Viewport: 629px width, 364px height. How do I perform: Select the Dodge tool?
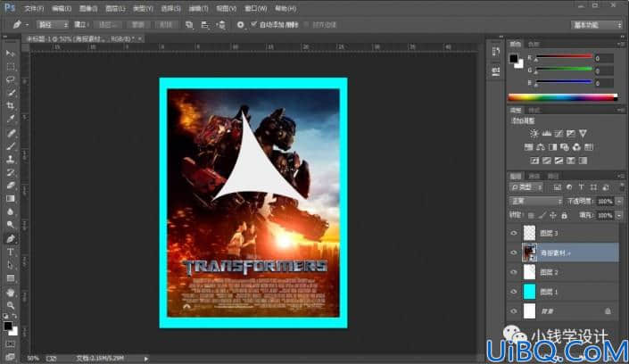tap(11, 225)
